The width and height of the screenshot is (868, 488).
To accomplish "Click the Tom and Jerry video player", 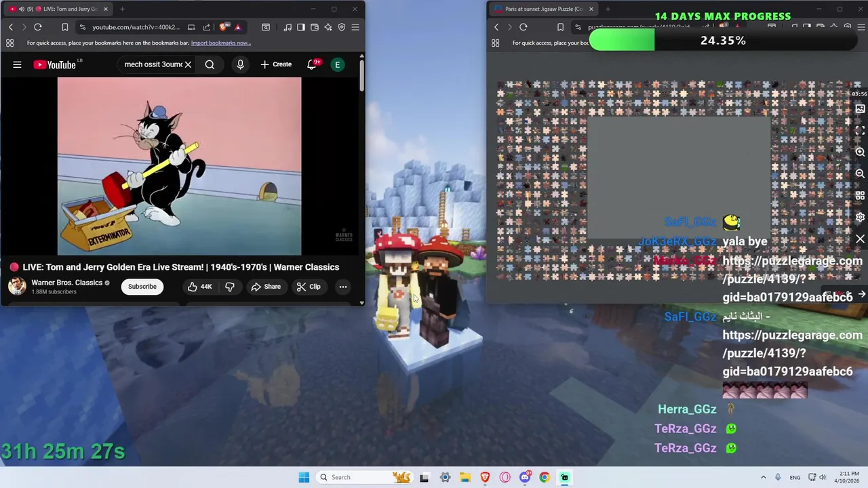I will pos(179,166).
